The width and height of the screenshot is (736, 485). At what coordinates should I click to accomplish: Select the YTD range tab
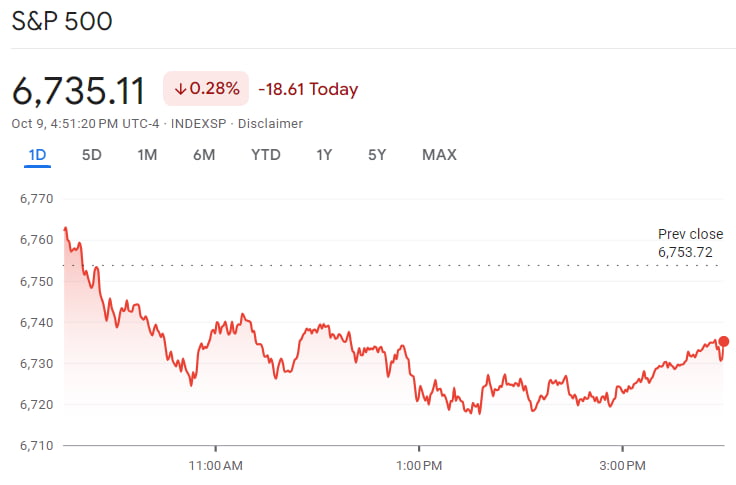pyautogui.click(x=265, y=155)
